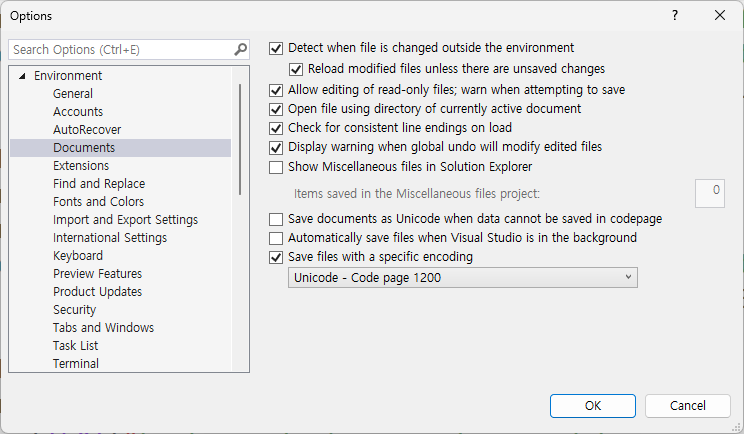Click into the Search Options field
The height and width of the screenshot is (434, 744).
click(120, 49)
